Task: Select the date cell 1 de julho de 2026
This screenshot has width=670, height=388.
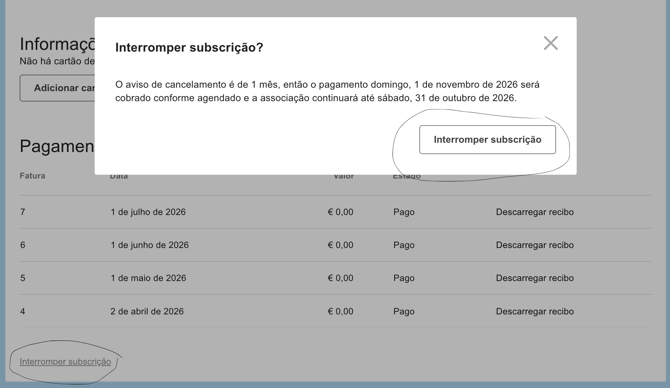Action: (x=148, y=212)
